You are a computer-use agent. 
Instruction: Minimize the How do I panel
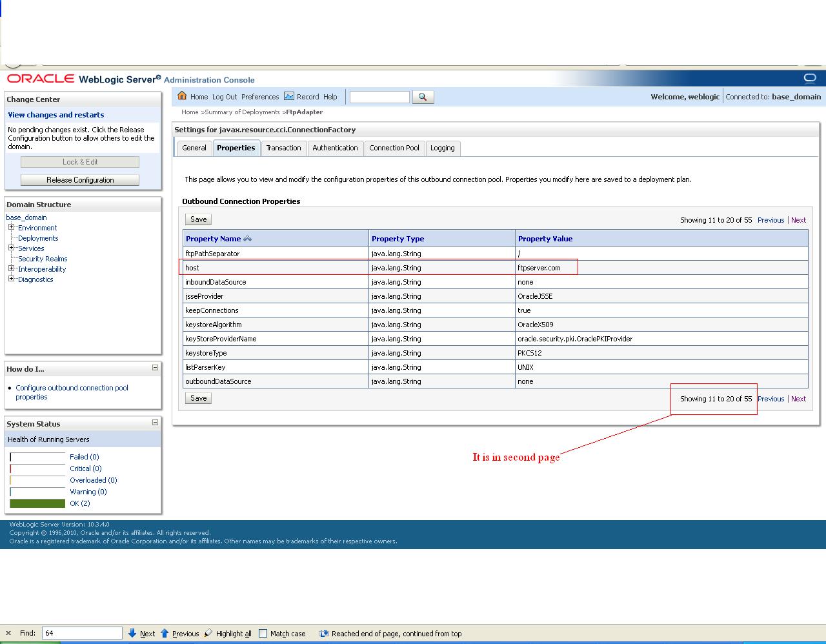click(x=155, y=368)
